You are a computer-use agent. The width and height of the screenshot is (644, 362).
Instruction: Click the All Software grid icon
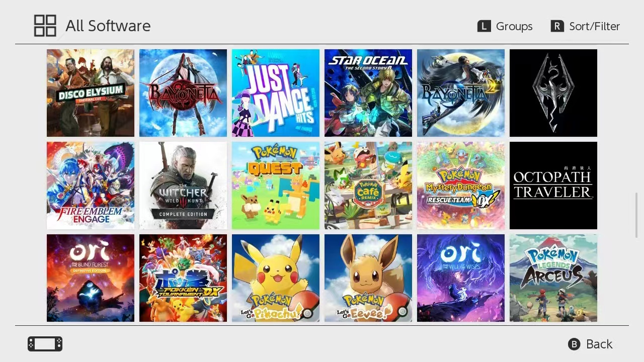pyautogui.click(x=45, y=26)
